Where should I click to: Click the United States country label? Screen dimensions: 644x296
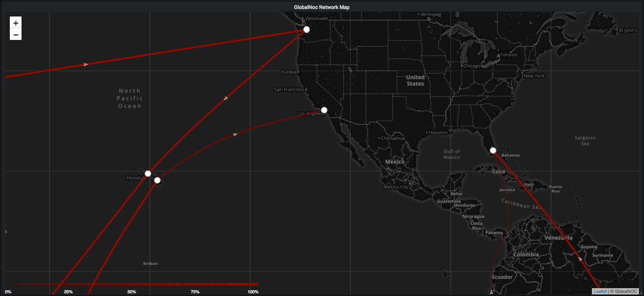tap(415, 80)
